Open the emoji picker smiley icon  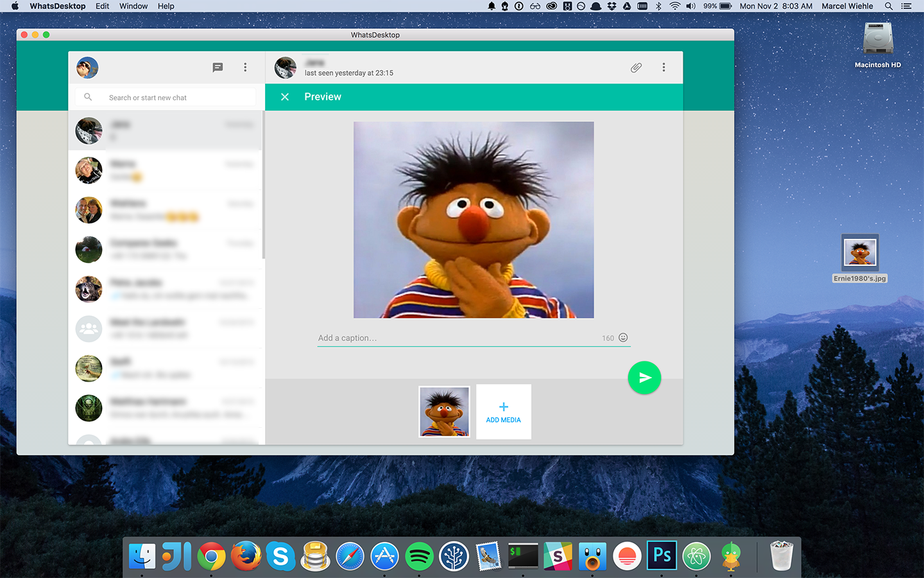[623, 338]
